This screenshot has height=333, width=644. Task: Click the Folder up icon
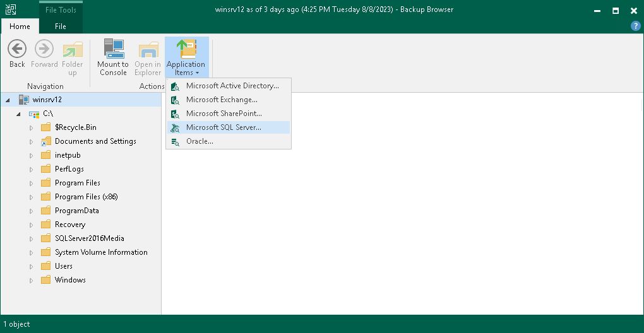pos(72,50)
